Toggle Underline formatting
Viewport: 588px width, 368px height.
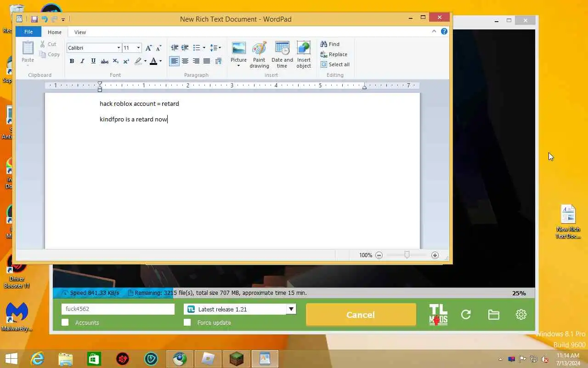(93, 61)
